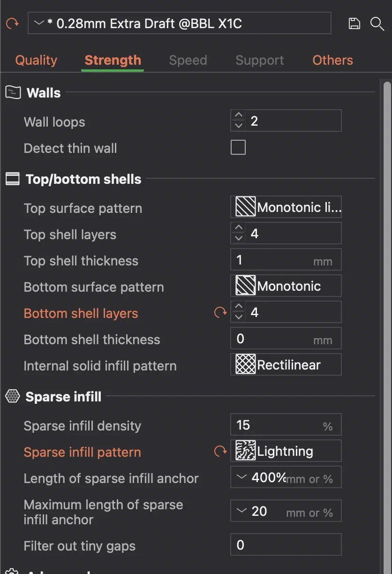Click the save preset floppy disk icon
The image size is (392, 574).
(x=354, y=23)
